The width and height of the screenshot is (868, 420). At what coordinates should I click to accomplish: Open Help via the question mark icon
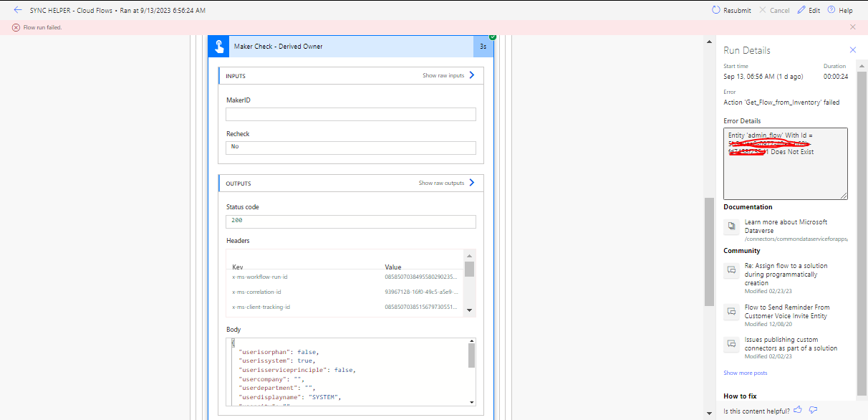pos(833,10)
